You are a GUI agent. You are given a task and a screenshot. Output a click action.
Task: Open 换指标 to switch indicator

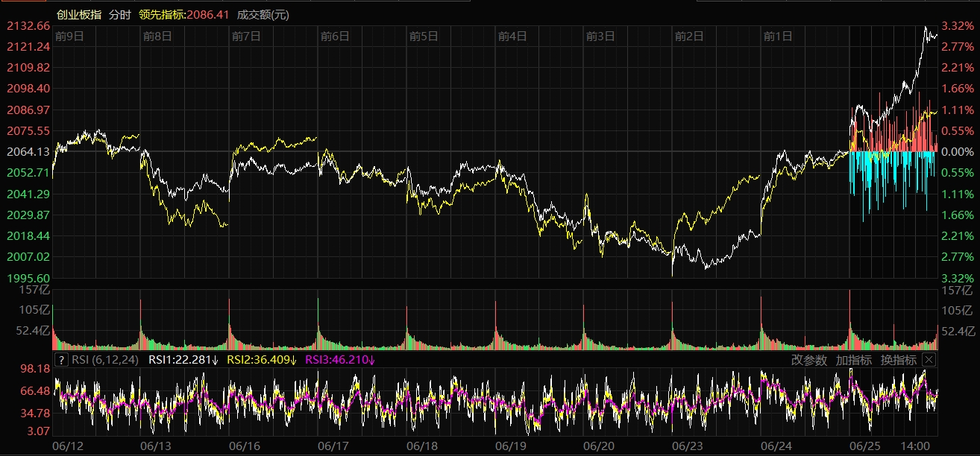(x=898, y=360)
